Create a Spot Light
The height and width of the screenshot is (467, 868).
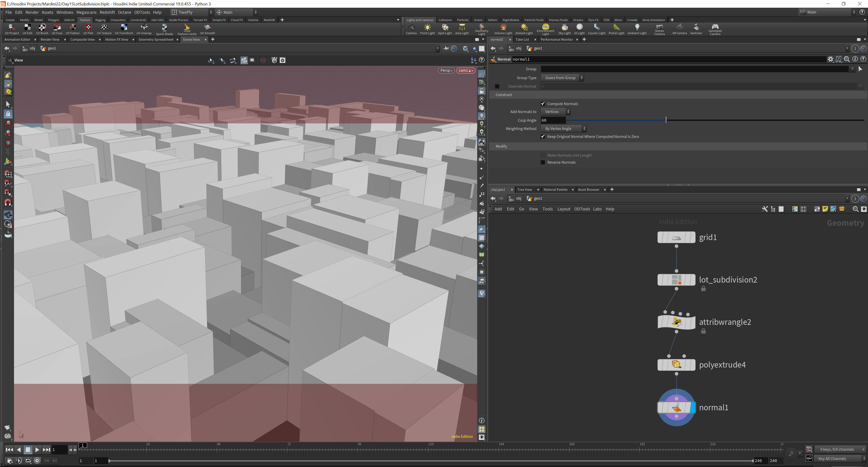tap(445, 29)
